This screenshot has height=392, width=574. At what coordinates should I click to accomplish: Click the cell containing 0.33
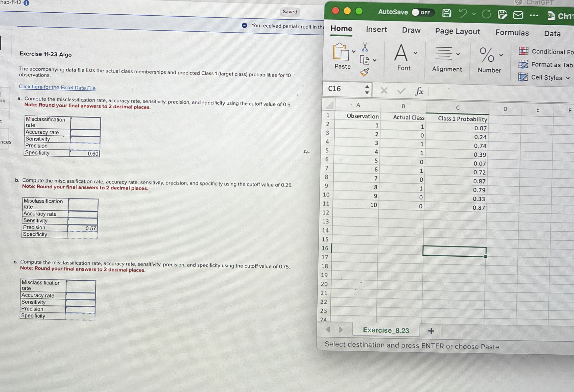[455, 199]
